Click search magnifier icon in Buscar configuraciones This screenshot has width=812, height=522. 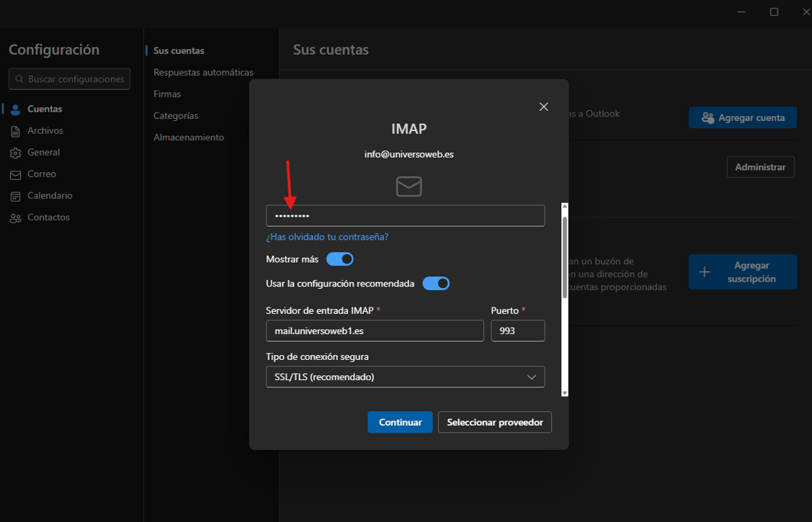[19, 79]
